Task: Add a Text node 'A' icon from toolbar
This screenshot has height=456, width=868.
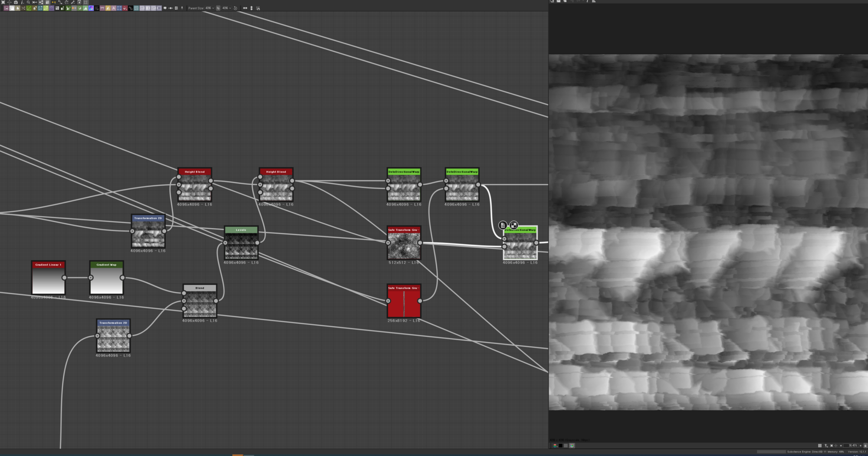Action: click(x=114, y=8)
